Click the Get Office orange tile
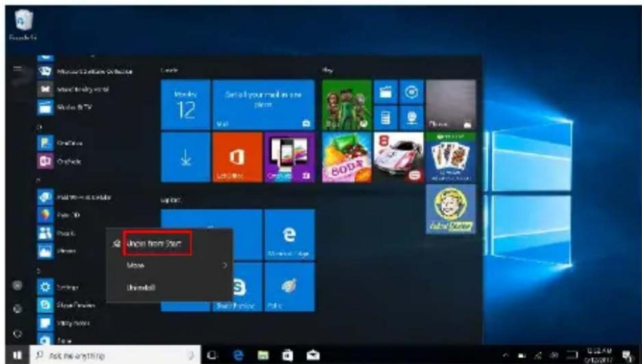The height and width of the screenshot is (364, 642). [237, 157]
